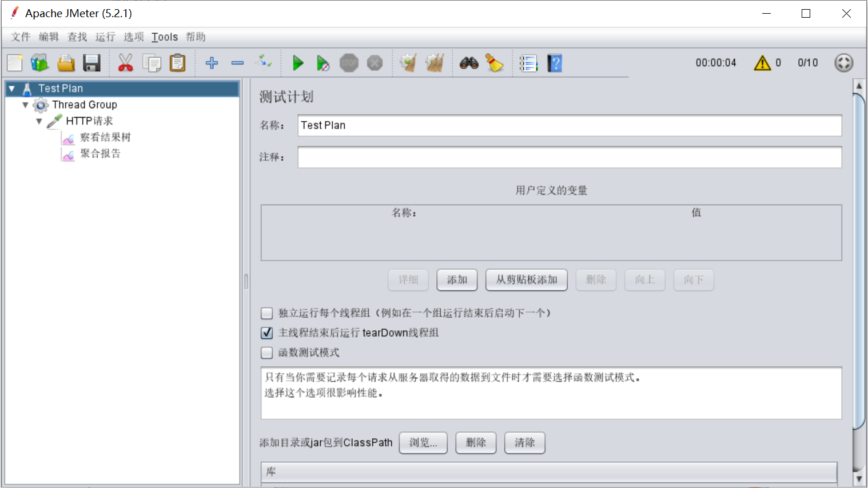This screenshot has width=868, height=488.
Task: Click the 详细 button
Action: 408,280
